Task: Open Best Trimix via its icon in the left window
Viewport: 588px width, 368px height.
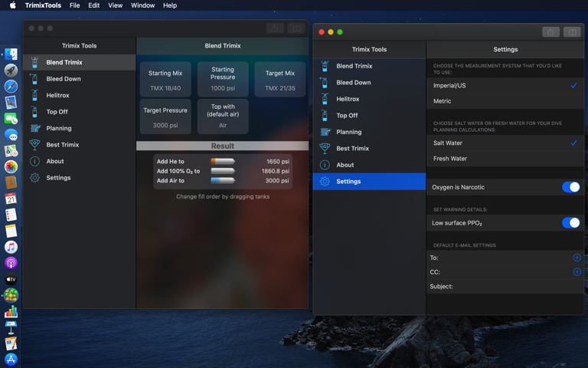Action: click(34, 145)
